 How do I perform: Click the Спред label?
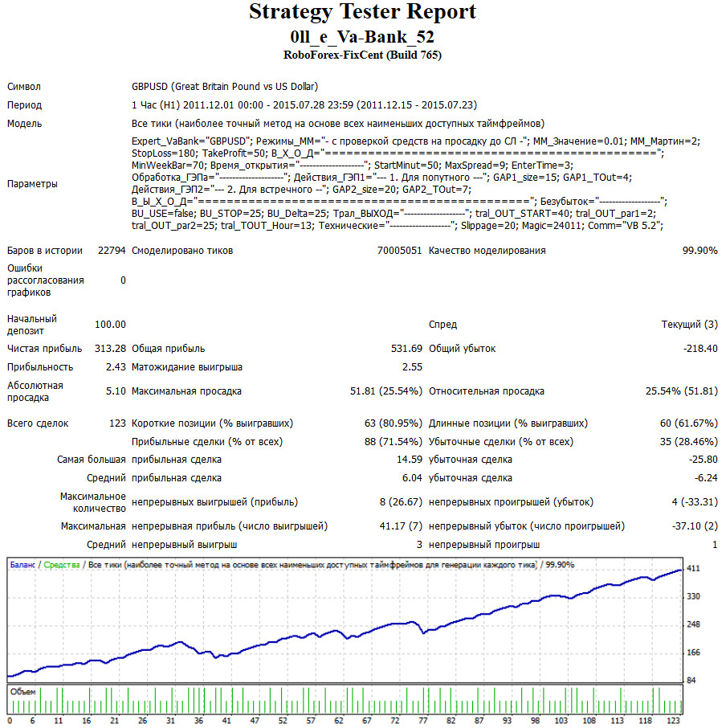tap(443, 325)
